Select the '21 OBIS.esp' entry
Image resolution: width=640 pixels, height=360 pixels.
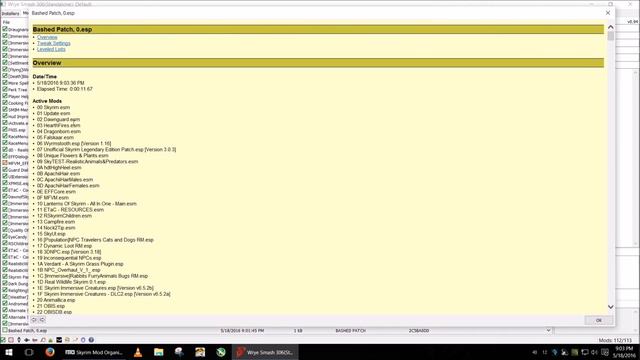tap(51, 306)
